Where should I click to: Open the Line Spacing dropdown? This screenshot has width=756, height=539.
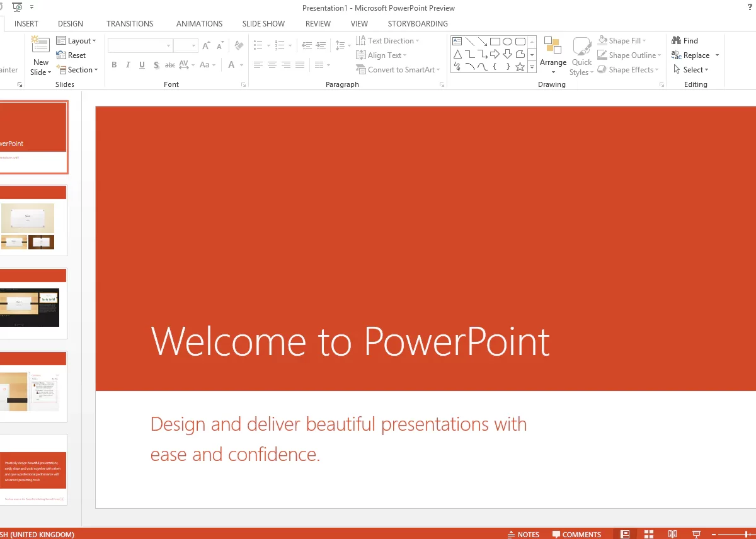click(x=343, y=45)
